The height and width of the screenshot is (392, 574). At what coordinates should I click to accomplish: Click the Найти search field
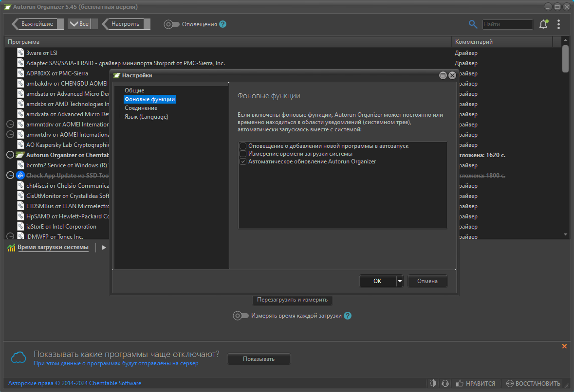point(507,24)
